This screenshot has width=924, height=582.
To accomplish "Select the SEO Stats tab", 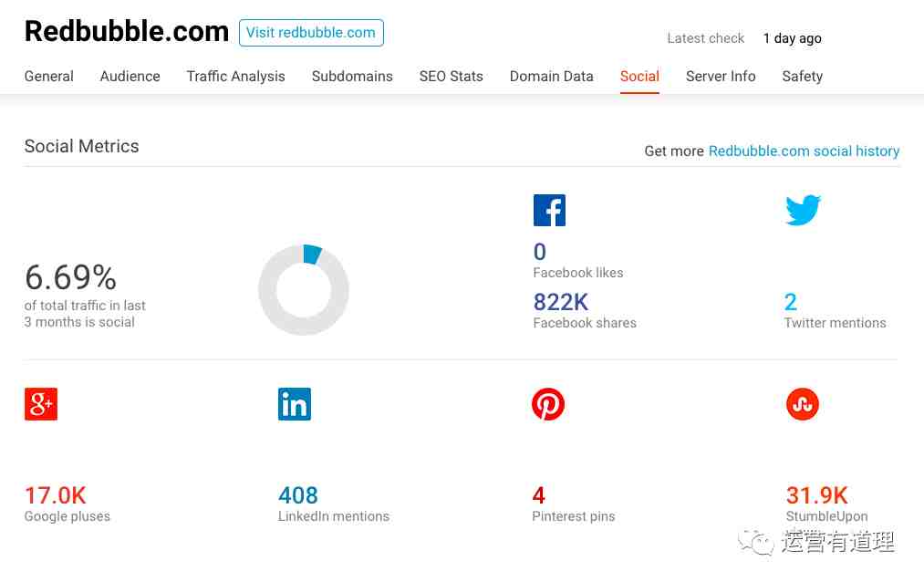I will (x=452, y=77).
